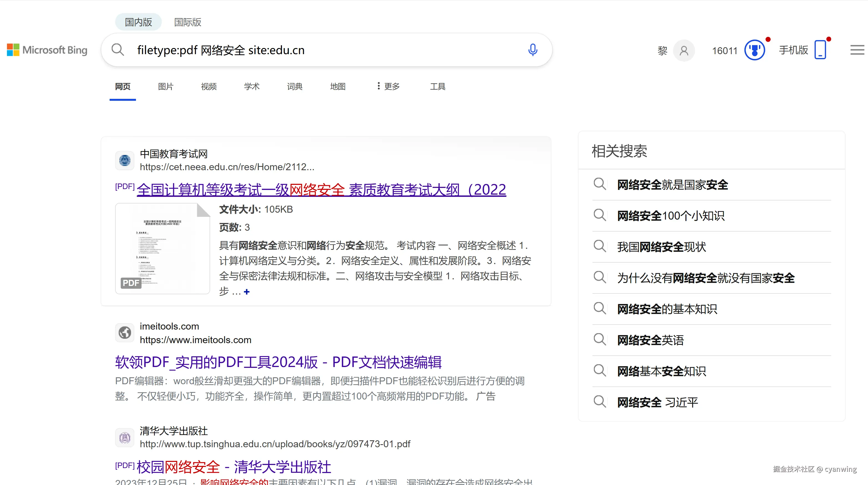Screen dimensions: 868x485
Task: Switch to the 学术 tab
Action: coord(252,86)
